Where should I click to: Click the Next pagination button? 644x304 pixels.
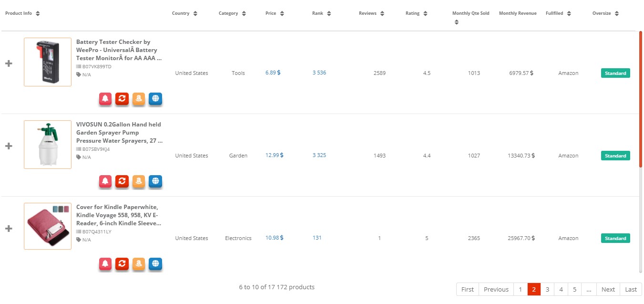(x=608, y=289)
